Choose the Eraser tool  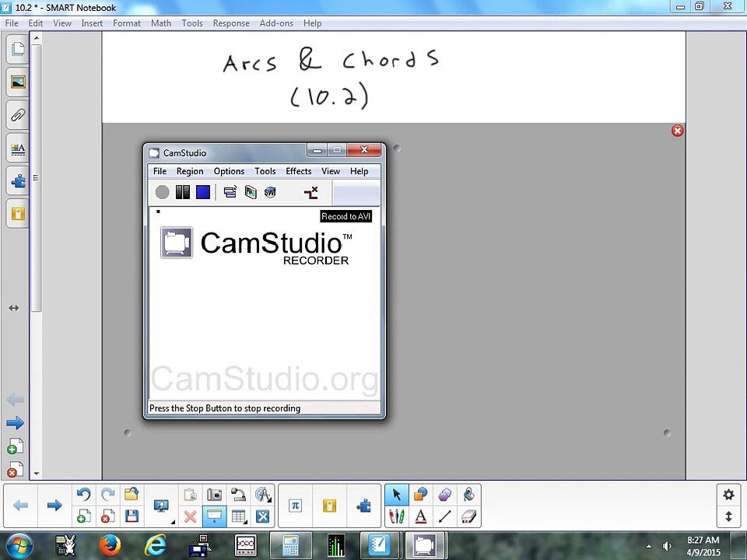click(468, 516)
